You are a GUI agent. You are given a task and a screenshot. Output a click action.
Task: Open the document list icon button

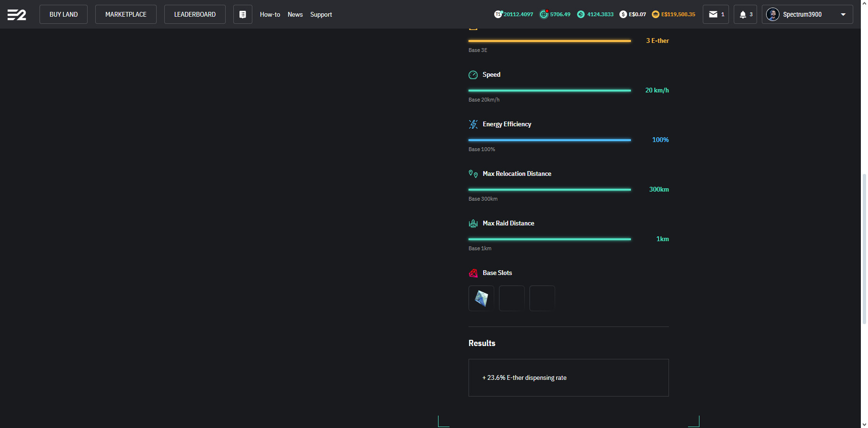pos(242,14)
